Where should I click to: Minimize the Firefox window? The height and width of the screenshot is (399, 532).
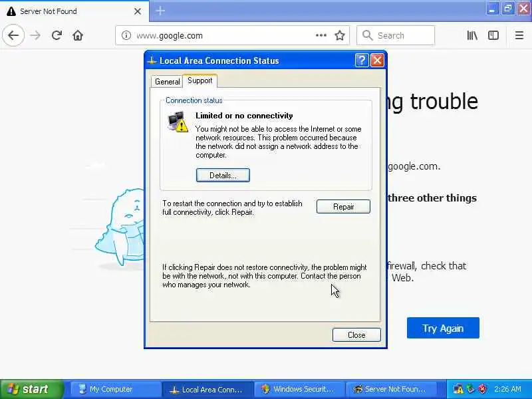coord(492,9)
